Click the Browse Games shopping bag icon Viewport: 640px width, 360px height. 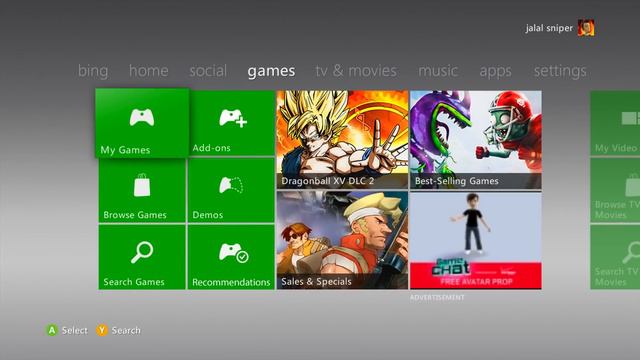click(x=142, y=185)
